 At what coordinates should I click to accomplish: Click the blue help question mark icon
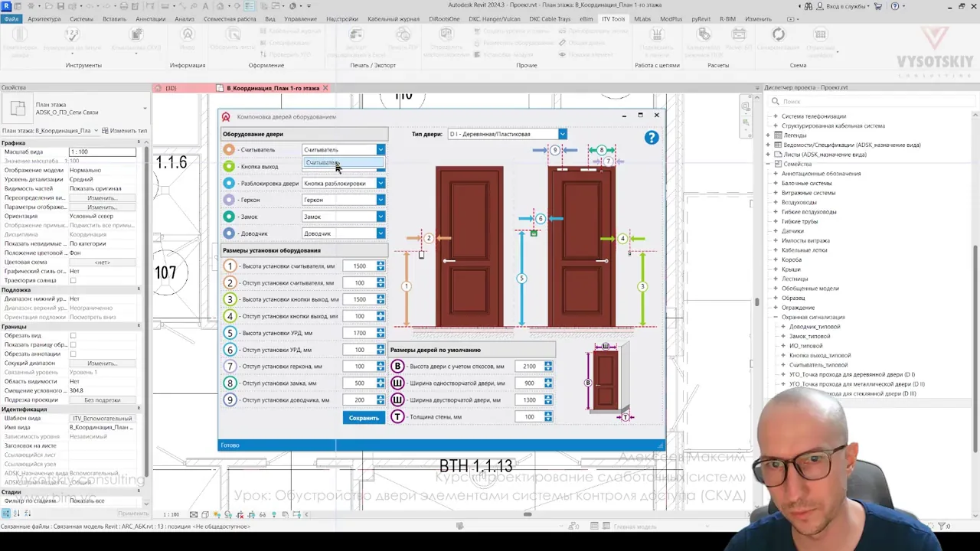coord(651,137)
